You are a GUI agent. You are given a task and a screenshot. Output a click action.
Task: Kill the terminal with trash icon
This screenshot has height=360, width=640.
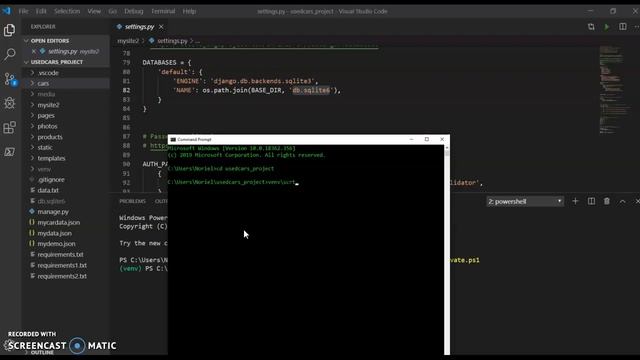click(x=607, y=201)
